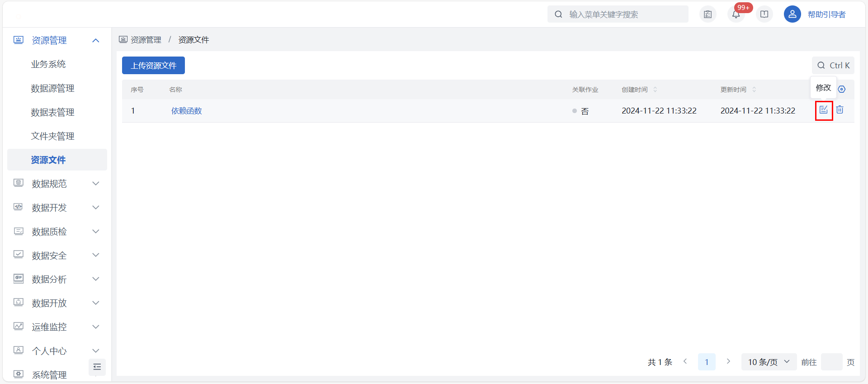Click the next page arrow
868x384 pixels.
click(x=728, y=361)
